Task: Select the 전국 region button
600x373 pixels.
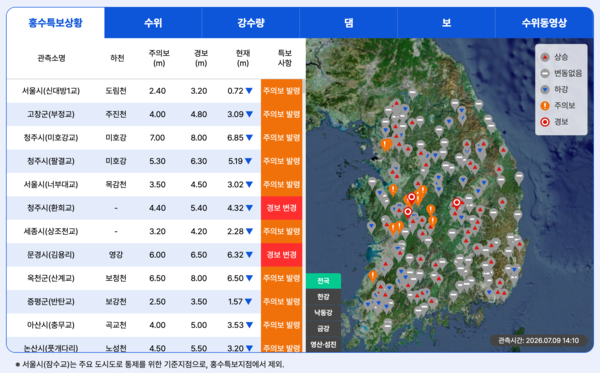Action: (323, 281)
